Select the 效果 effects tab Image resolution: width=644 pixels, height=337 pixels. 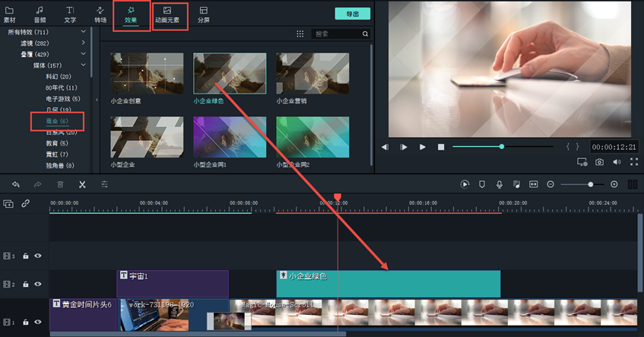131,14
